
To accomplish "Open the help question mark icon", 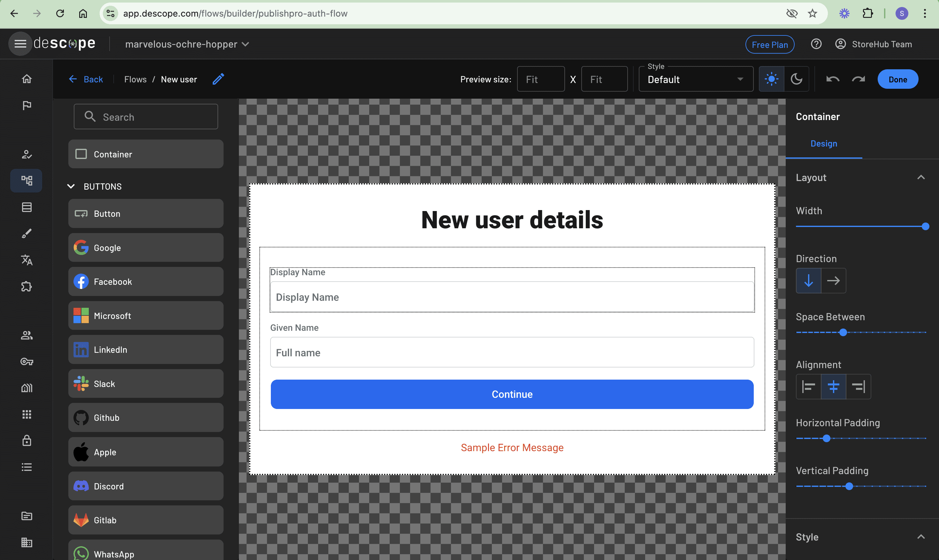I will click(816, 44).
